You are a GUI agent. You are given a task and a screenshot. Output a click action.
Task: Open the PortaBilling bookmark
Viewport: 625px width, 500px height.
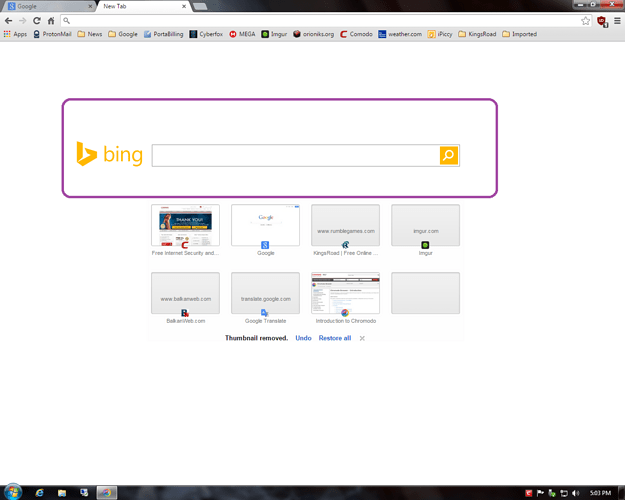tap(163, 34)
